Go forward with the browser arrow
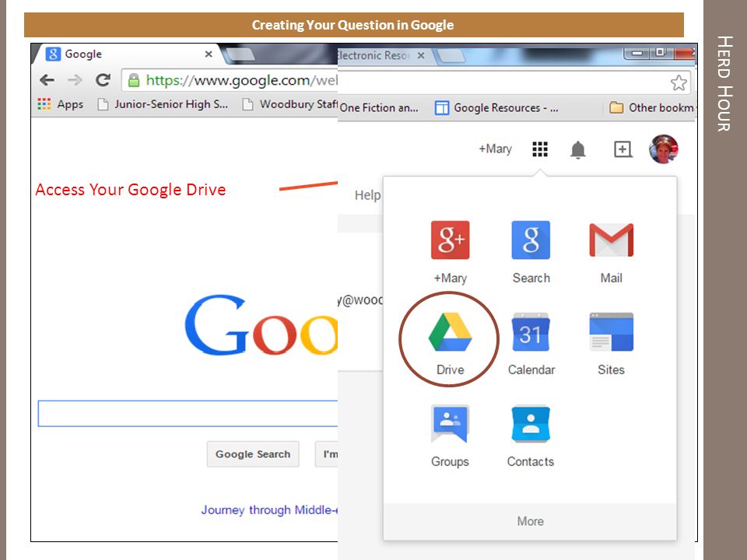This screenshot has height=560, width=747. 75,80
